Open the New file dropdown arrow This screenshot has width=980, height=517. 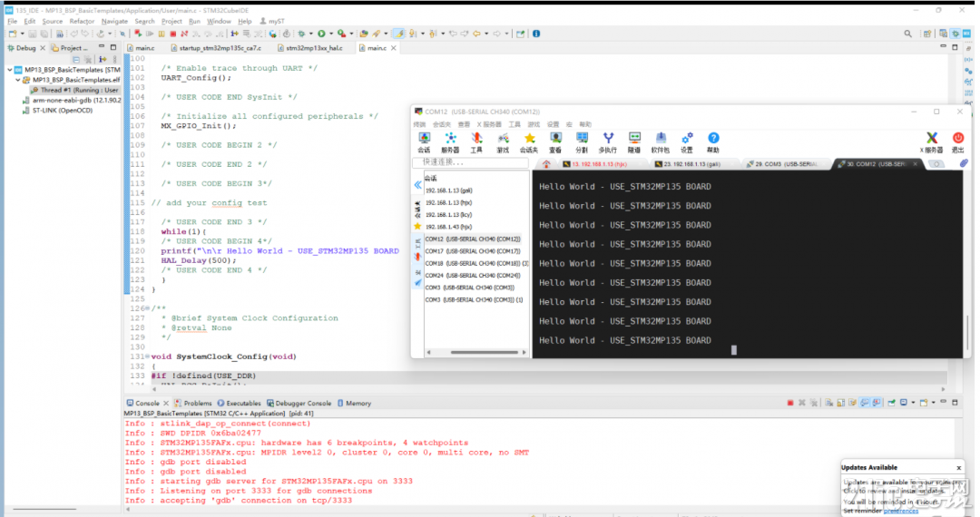22,34
